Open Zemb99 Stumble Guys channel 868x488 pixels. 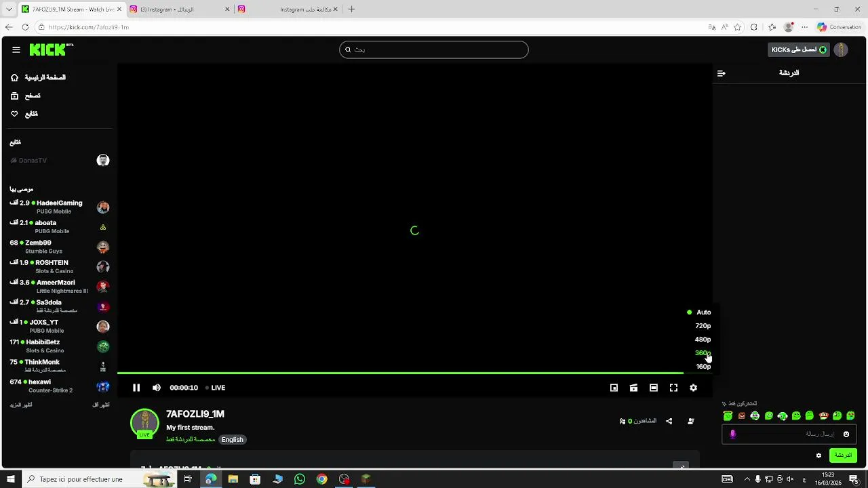(x=60, y=247)
